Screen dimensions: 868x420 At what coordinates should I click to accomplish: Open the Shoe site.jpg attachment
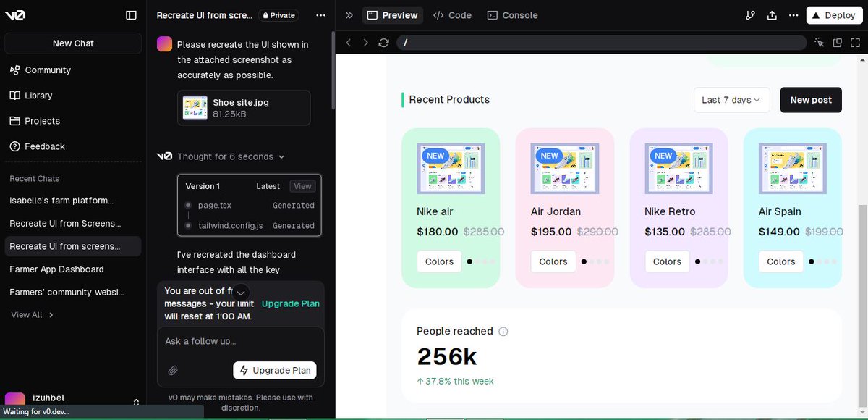[x=244, y=108]
